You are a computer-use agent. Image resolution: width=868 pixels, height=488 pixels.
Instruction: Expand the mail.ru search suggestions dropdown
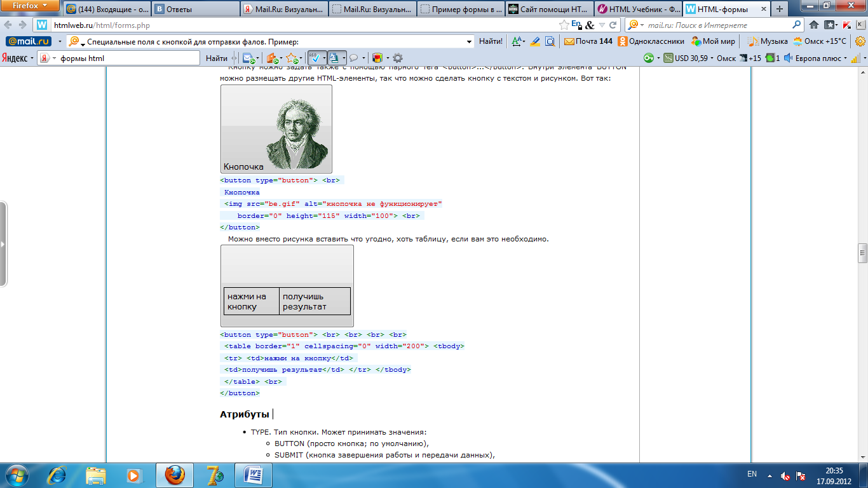coord(470,41)
